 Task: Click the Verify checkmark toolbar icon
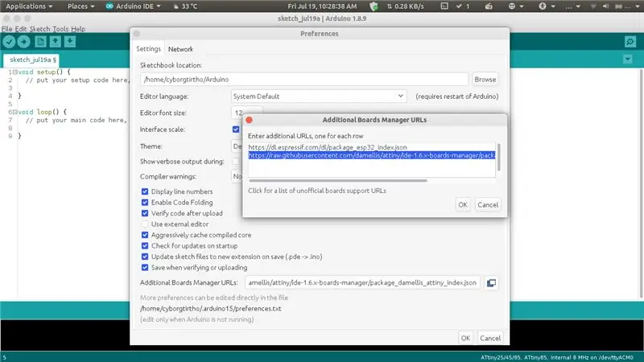tap(9, 42)
